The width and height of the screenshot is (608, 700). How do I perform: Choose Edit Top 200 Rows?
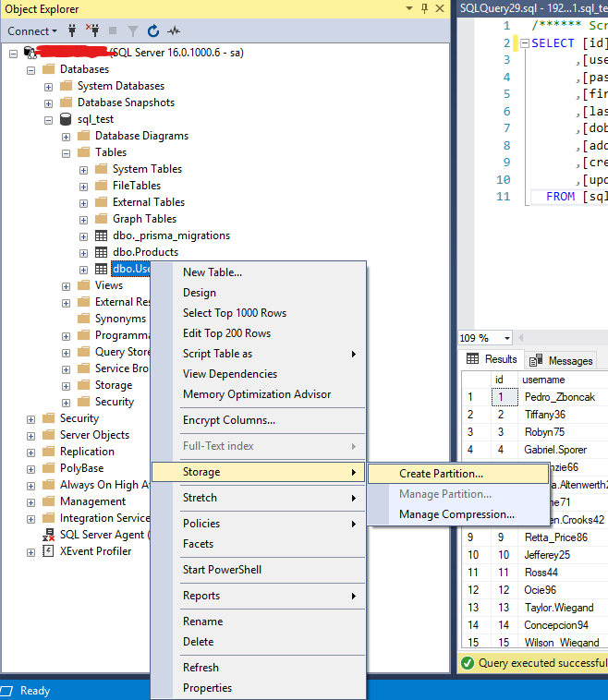[258, 333]
